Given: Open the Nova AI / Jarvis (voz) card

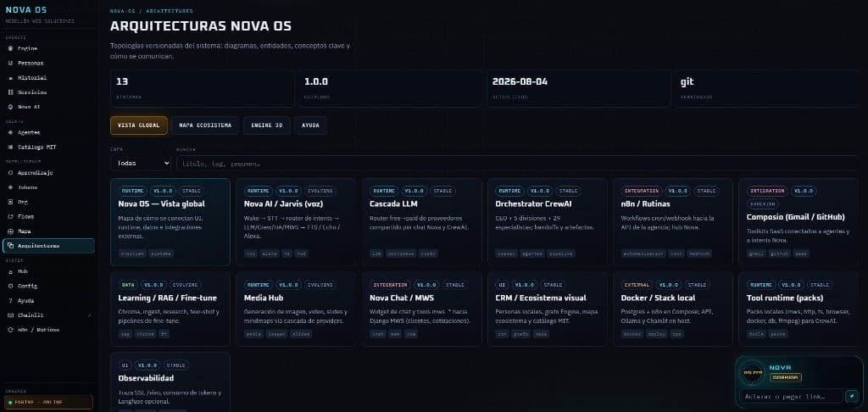Looking at the screenshot, I should pos(296,222).
